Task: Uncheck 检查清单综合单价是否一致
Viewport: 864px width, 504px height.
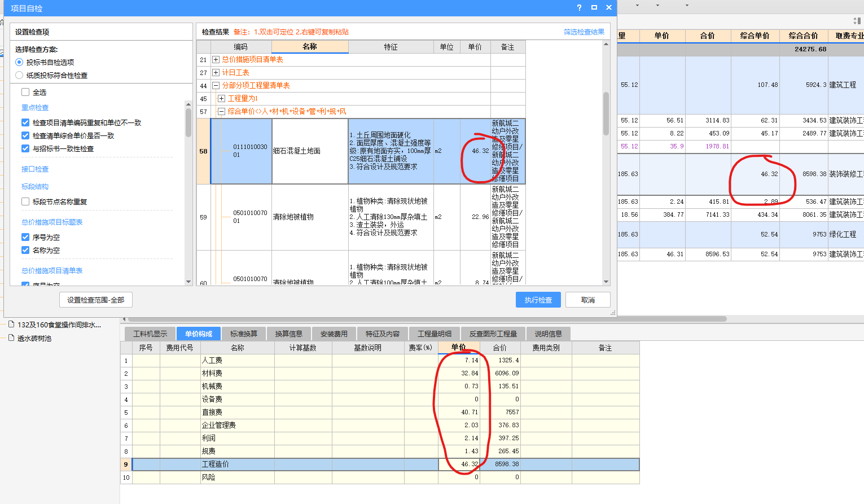Action: point(25,135)
